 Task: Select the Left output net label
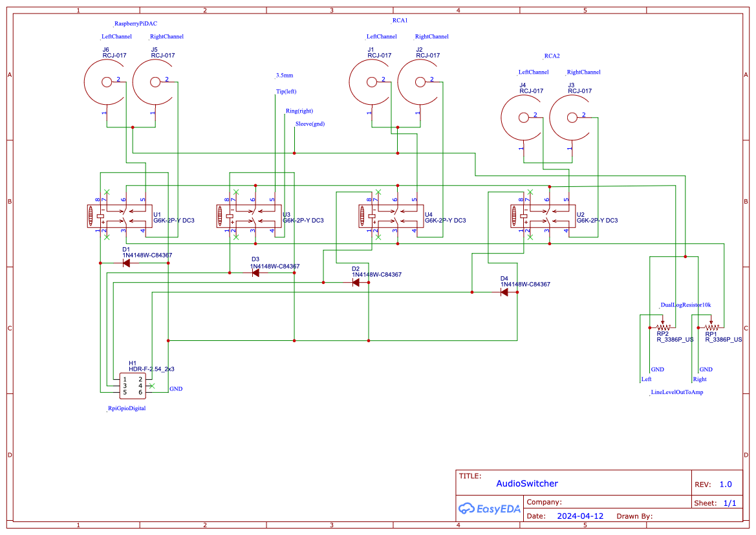click(x=647, y=379)
